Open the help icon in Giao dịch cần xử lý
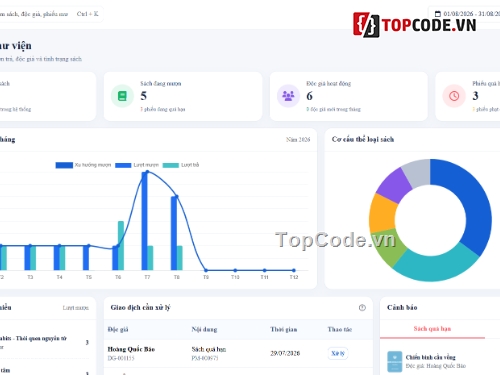 pyautogui.click(x=362, y=308)
